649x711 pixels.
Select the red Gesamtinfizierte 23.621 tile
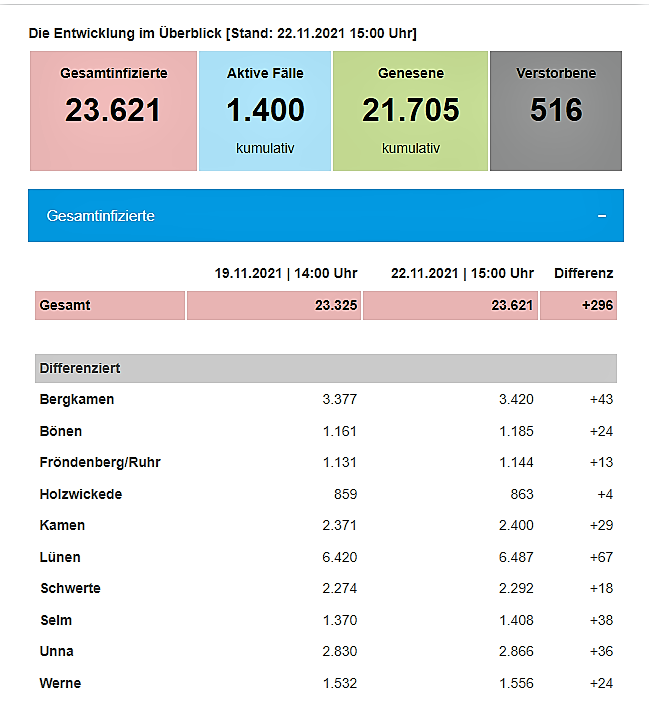113,110
